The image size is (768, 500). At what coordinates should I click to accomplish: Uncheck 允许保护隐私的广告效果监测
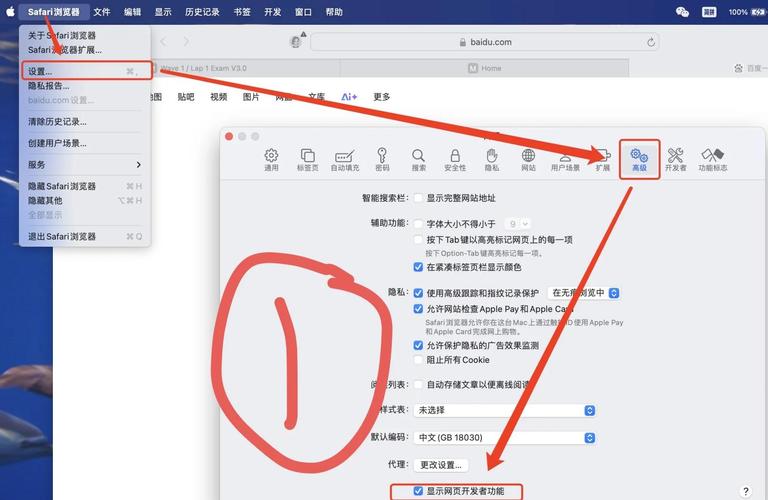click(x=418, y=345)
